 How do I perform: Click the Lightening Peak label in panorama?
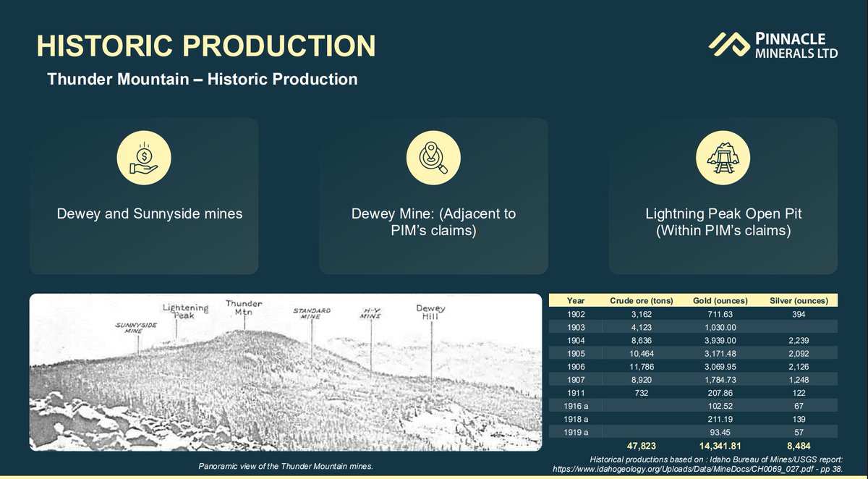[185, 311]
